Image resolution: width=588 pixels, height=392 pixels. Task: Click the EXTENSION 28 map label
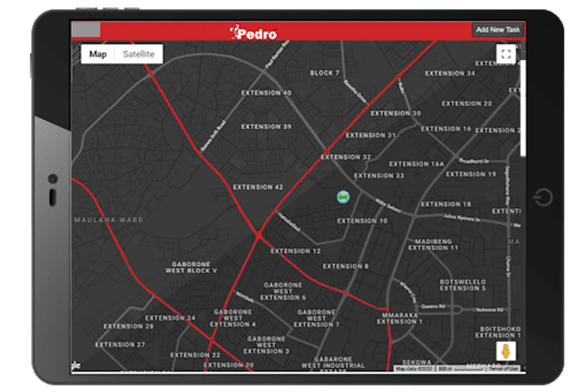coord(128,326)
